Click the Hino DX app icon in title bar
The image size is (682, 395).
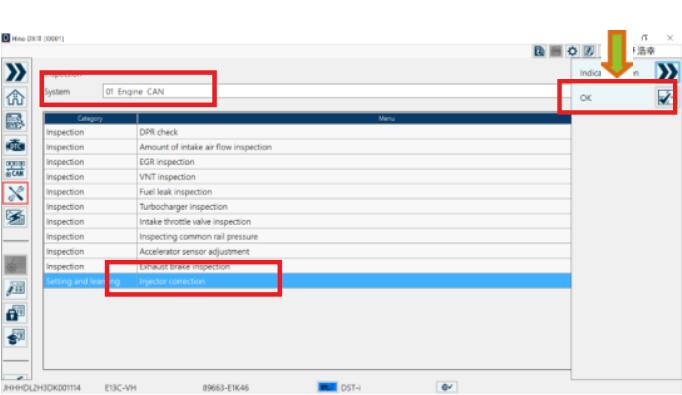6,38
